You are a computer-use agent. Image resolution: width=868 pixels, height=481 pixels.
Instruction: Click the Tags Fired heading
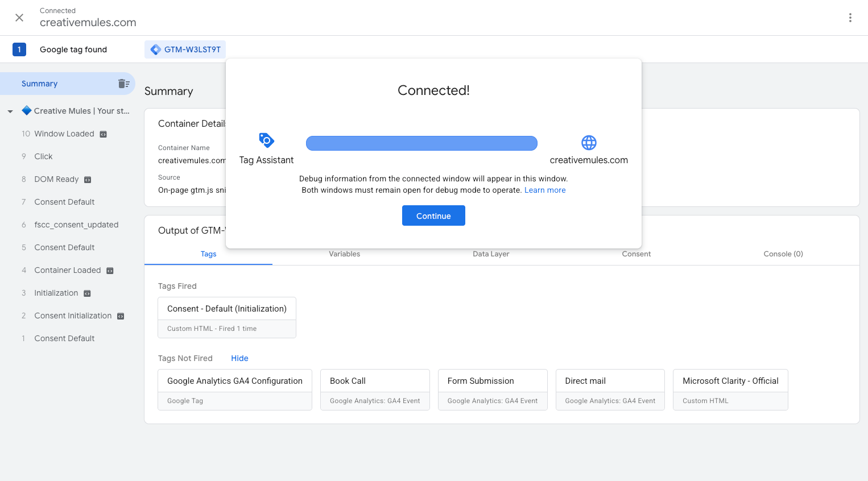point(177,286)
